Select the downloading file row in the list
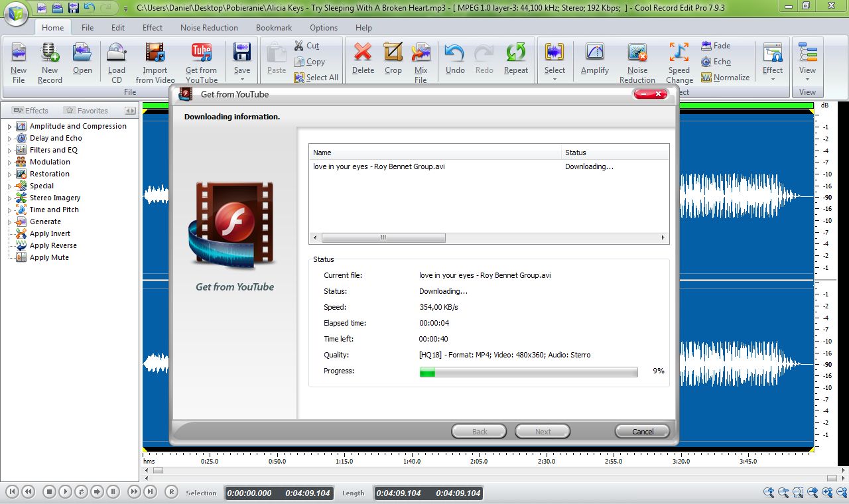 click(489, 166)
